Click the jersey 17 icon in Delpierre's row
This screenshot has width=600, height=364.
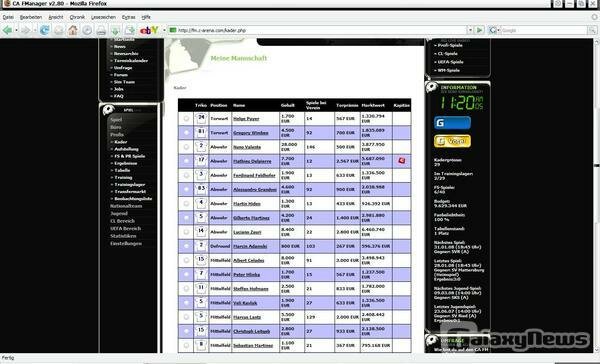201,161
